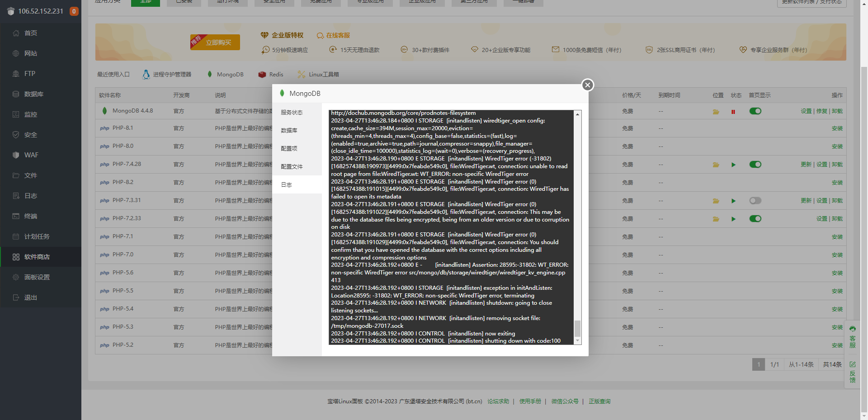
Task: Open the 首页 home sidebar item
Action: pos(31,33)
